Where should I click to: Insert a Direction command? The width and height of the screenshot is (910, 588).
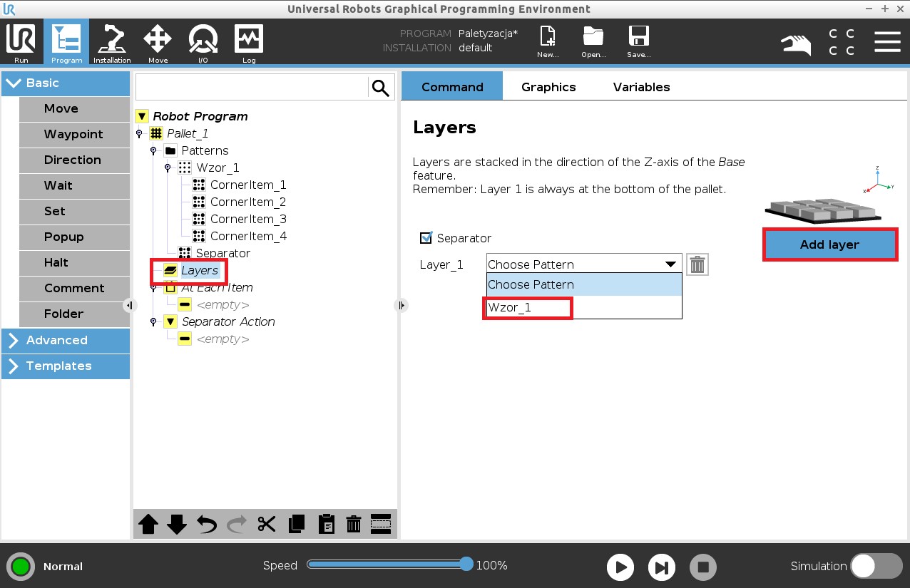click(74, 160)
